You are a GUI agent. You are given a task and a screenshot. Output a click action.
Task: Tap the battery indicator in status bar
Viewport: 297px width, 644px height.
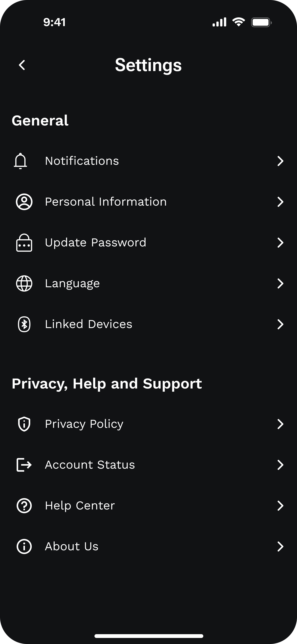coord(261,22)
